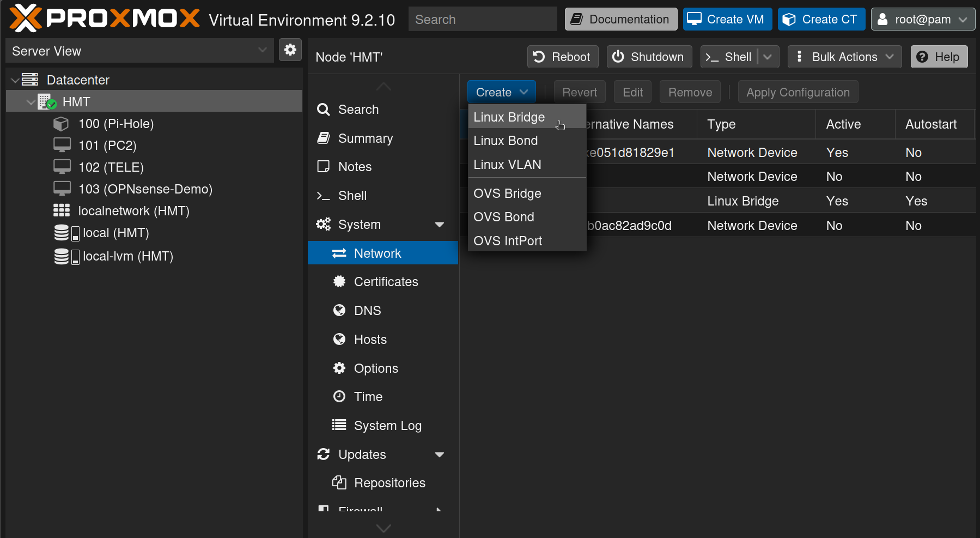Collapse the System menu section arrow
The height and width of the screenshot is (538, 980).
[x=440, y=225]
